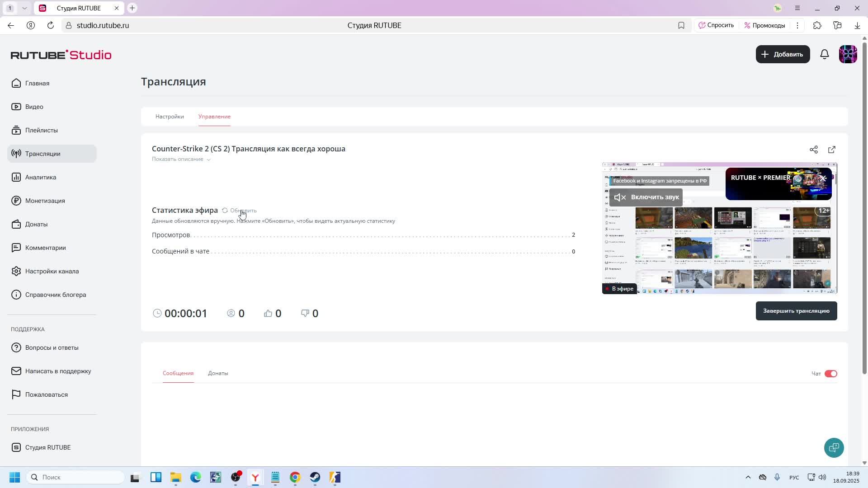868x488 pixels.
Task: Click the Добавить button
Action: (x=783, y=54)
